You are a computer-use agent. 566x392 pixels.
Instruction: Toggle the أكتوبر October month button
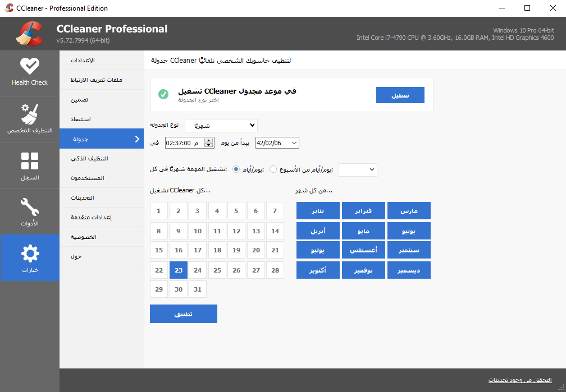point(318,270)
